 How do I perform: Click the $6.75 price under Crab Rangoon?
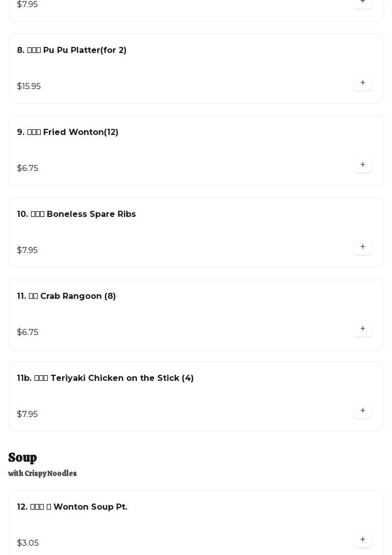coord(27,332)
